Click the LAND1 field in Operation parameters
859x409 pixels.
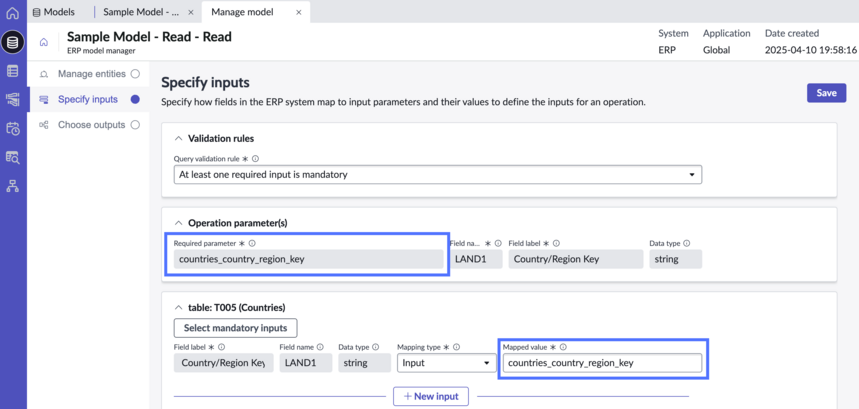(476, 259)
